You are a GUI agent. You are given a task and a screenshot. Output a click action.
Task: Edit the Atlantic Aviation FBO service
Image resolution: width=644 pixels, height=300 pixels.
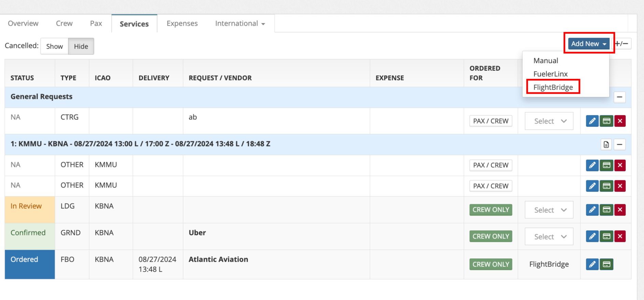point(592,264)
